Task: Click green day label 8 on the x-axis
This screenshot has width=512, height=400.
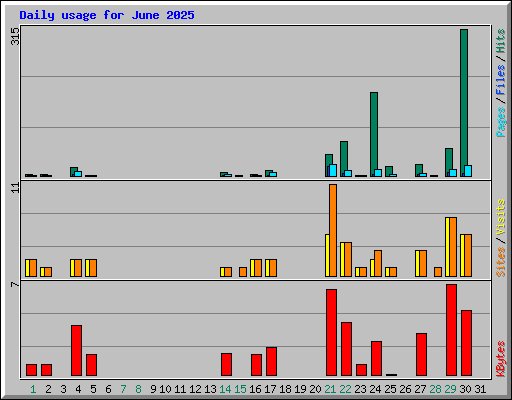Action: [x=138, y=389]
